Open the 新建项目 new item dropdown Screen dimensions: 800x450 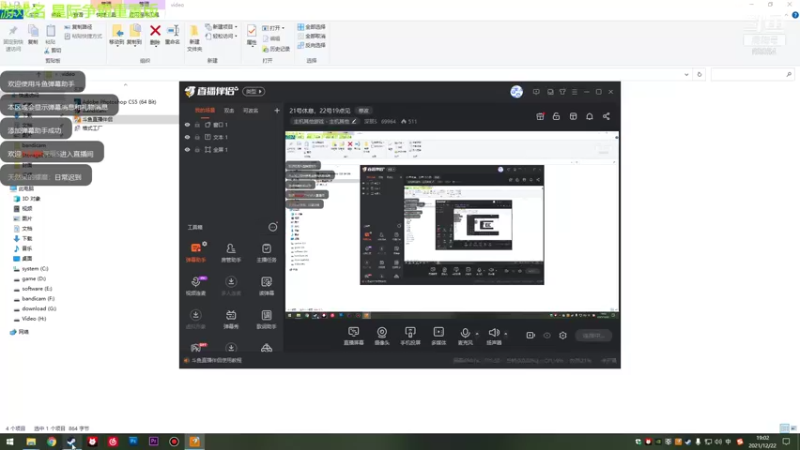point(221,27)
